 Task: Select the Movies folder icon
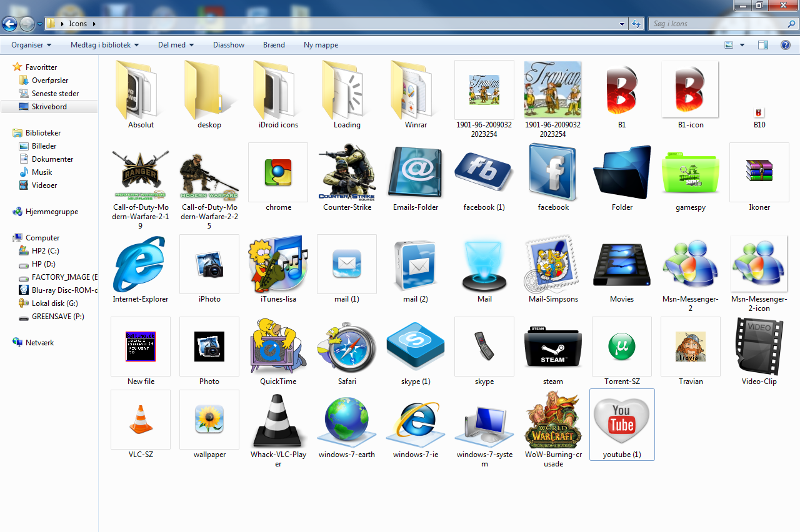coord(622,264)
